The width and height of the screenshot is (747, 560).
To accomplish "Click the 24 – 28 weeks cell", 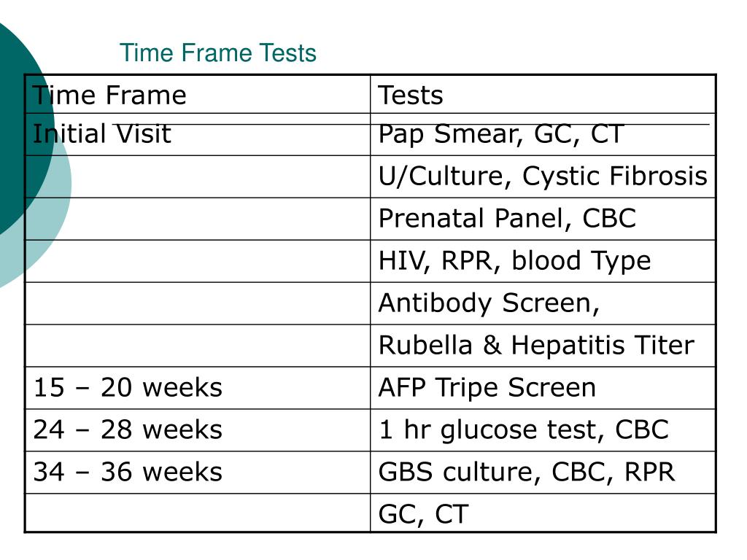I will click(198, 430).
